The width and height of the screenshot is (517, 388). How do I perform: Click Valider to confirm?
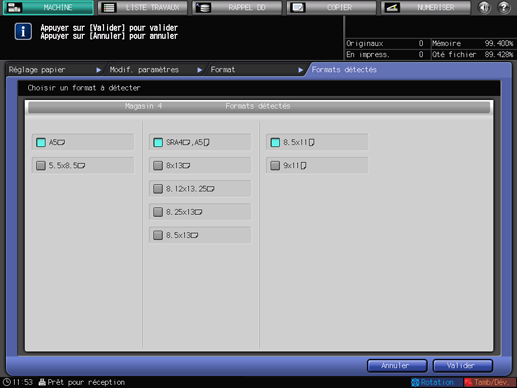[463, 366]
